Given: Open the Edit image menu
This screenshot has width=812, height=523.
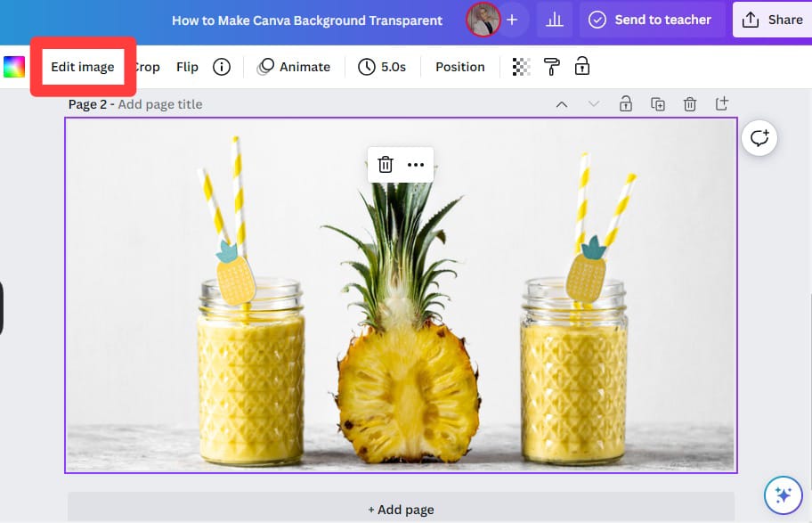Looking at the screenshot, I should click(x=83, y=66).
